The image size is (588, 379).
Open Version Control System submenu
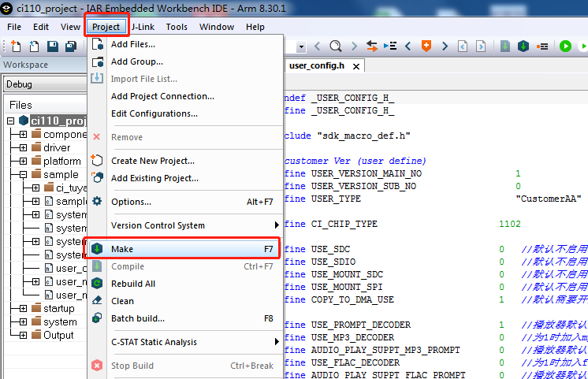[x=185, y=225]
